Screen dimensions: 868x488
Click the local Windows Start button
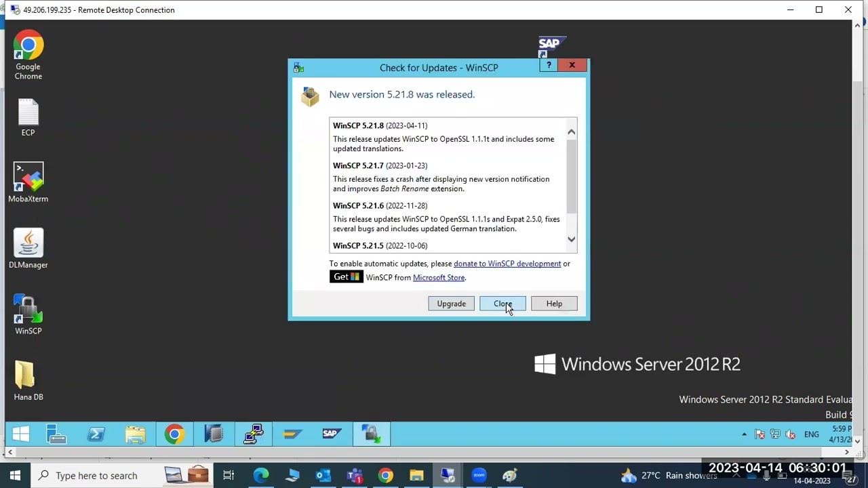pyautogui.click(x=15, y=476)
